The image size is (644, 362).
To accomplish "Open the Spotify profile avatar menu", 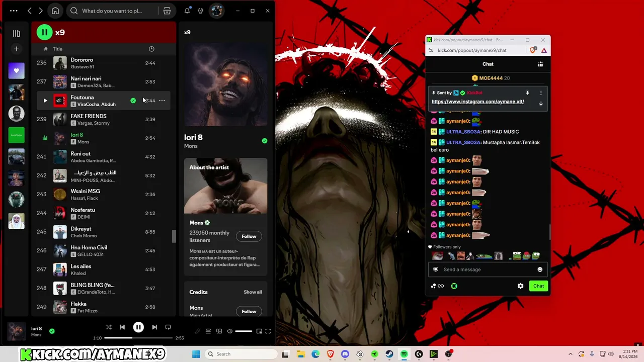I will (x=216, y=11).
